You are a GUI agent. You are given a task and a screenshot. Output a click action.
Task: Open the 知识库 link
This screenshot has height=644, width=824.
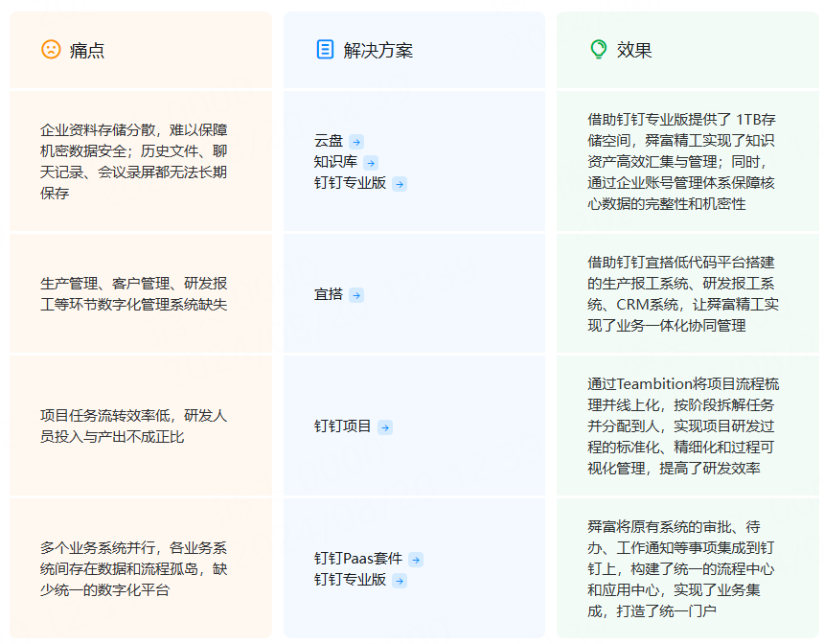pos(335,162)
